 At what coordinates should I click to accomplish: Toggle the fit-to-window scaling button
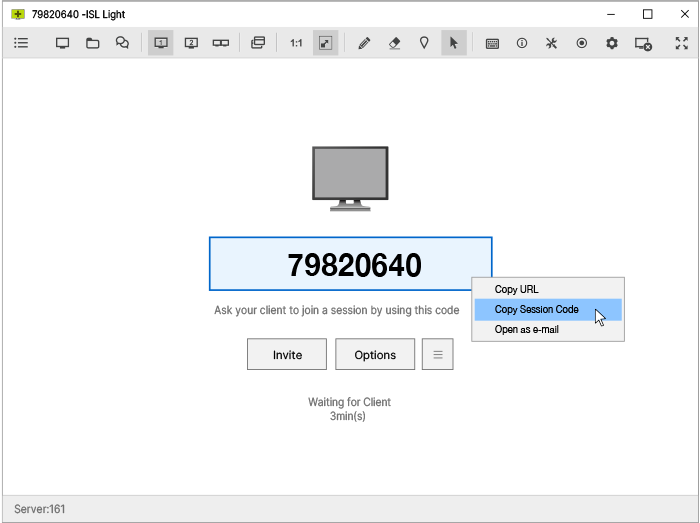325,44
